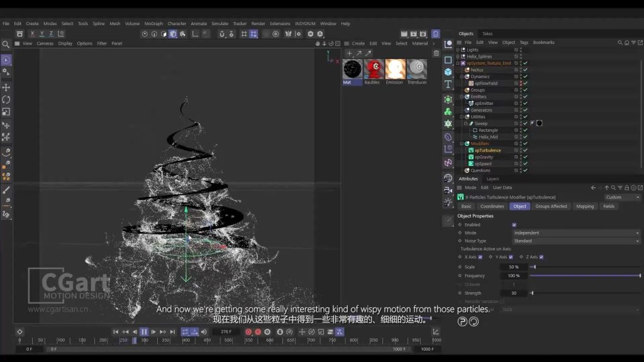Toggle the X axis lock icon
Viewport: 644px width, 362px height.
click(x=33, y=34)
